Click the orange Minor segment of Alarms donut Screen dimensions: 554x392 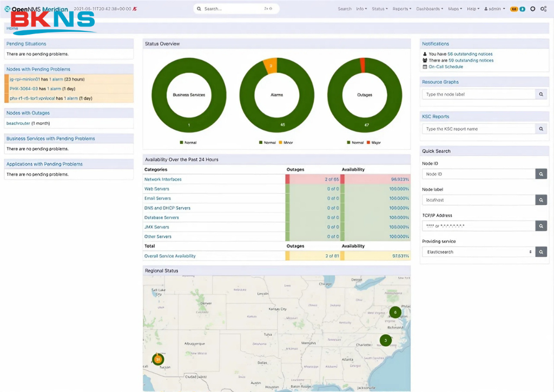coord(271,65)
